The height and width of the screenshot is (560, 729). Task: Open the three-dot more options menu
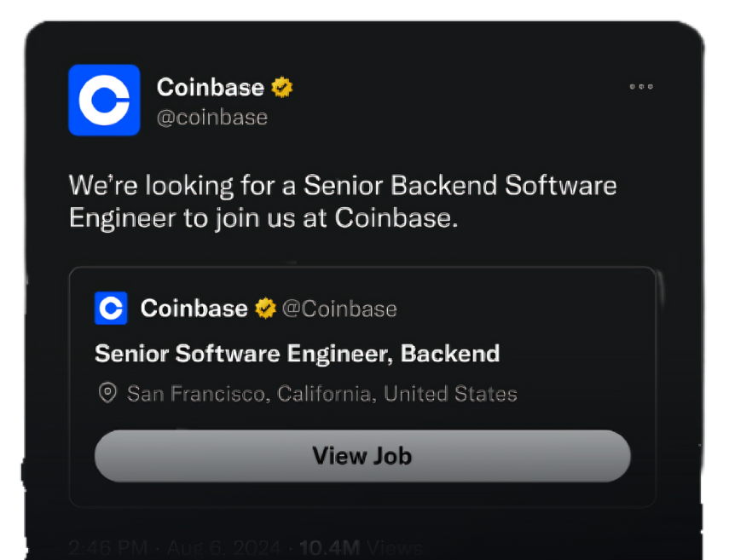pos(641,87)
